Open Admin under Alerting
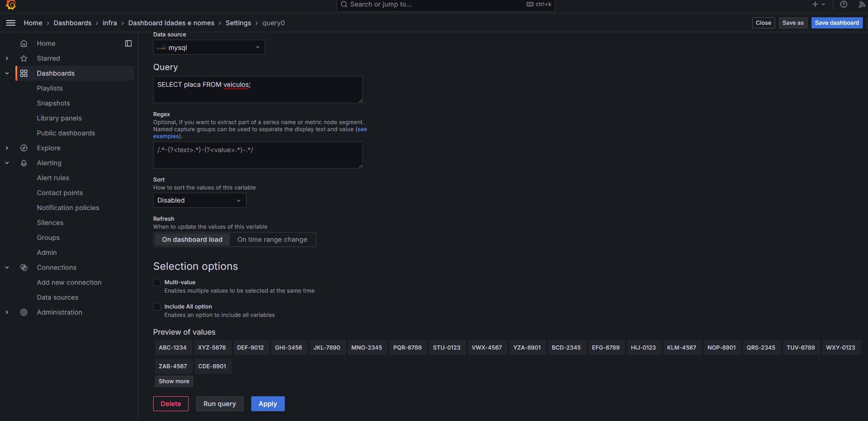This screenshot has width=868, height=421. point(47,253)
